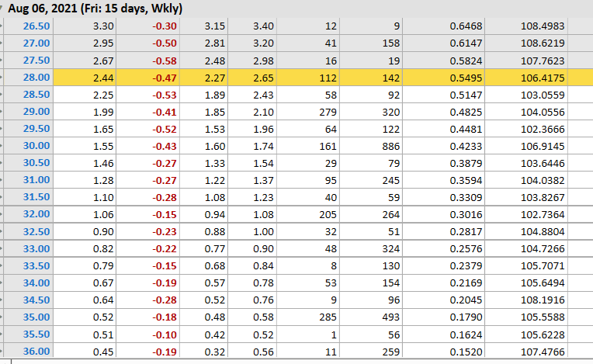Select the 34.00 strike
This screenshot has width=593, height=364.
click(36, 283)
